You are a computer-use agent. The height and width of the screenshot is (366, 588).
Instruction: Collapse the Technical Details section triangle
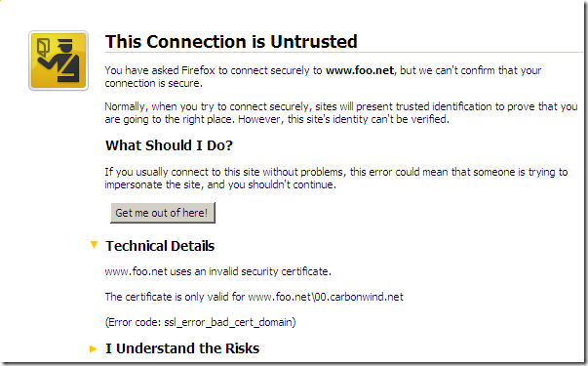[94, 245]
